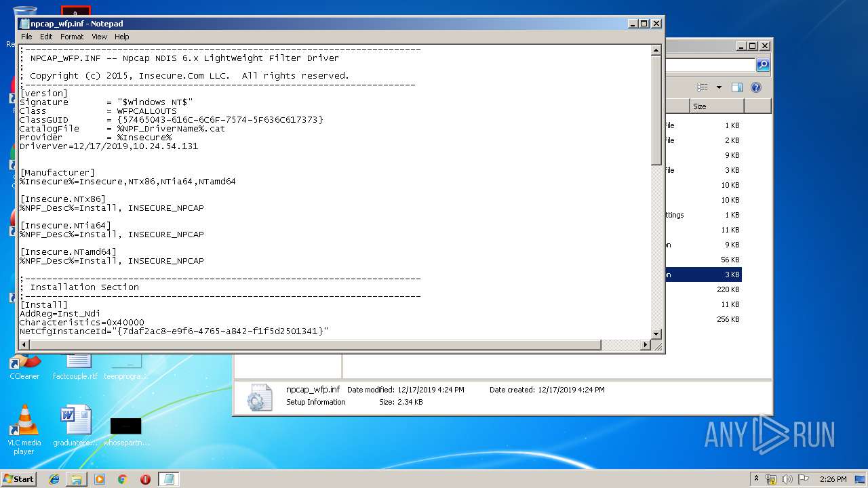Viewport: 868px width, 488px height.
Task: Select the highlighted 3 KB file row
Action: pyautogui.click(x=703, y=274)
